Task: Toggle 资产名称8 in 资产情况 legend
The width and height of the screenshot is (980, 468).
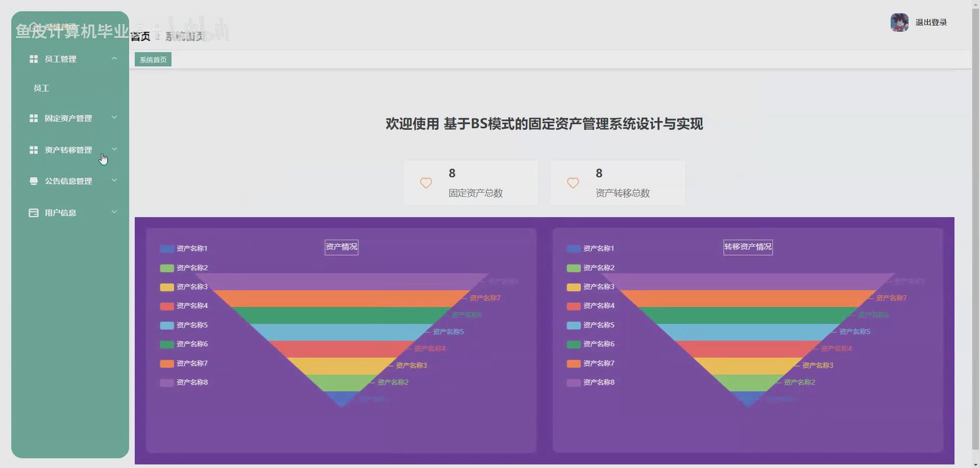Action: click(x=184, y=383)
